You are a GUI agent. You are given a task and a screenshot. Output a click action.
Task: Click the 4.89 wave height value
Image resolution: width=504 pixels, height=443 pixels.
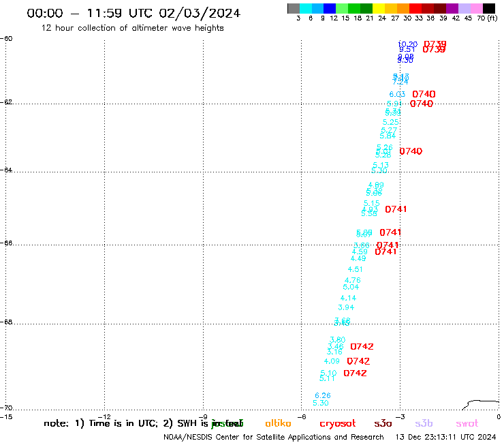[x=376, y=185]
